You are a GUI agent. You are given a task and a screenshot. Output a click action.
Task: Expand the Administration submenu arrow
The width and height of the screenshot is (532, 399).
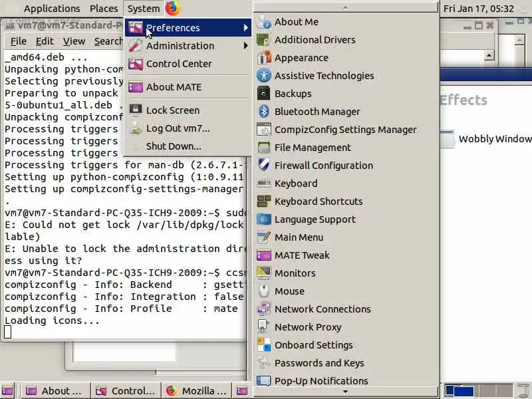coord(245,45)
